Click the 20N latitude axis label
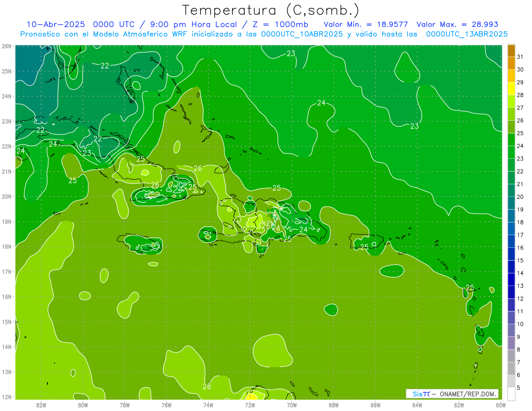The height and width of the screenshot is (411, 532). point(6,196)
